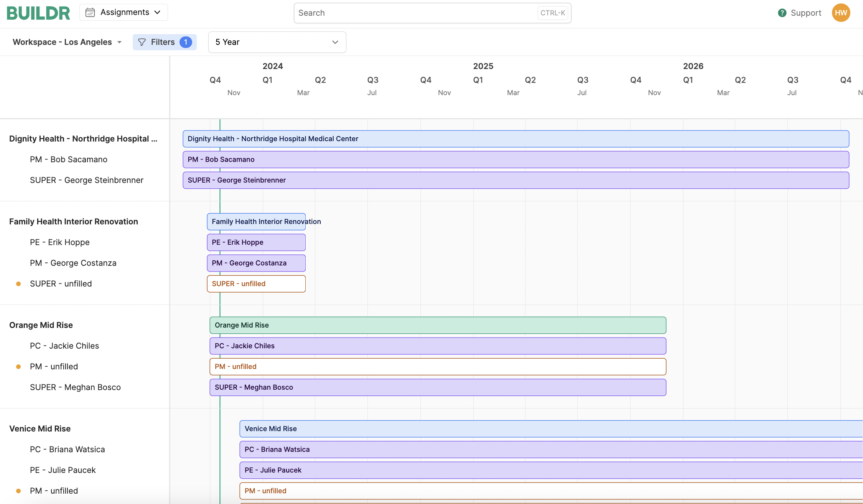863x504 pixels.
Task: Open the Workspace - Los Angeles selector
Action: [x=67, y=42]
